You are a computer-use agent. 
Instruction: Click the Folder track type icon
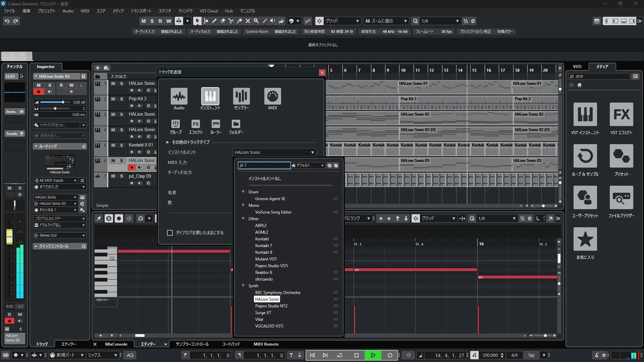coord(236,124)
